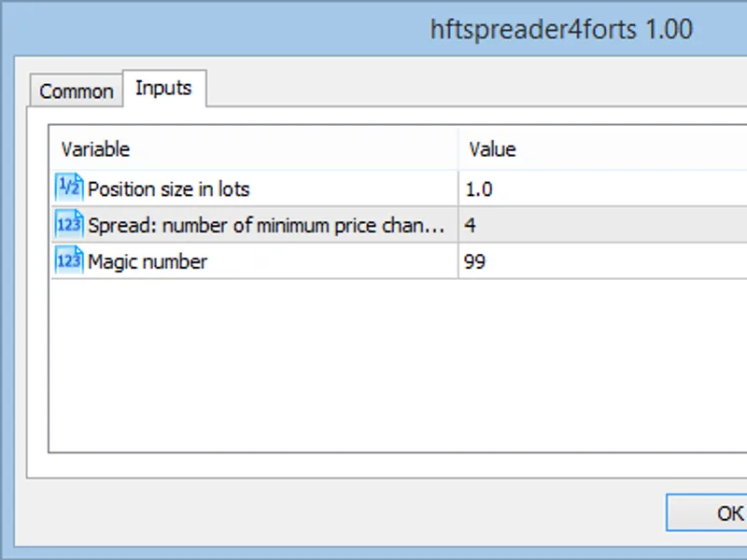
Task: Click the Value column header
Action: pos(602,149)
